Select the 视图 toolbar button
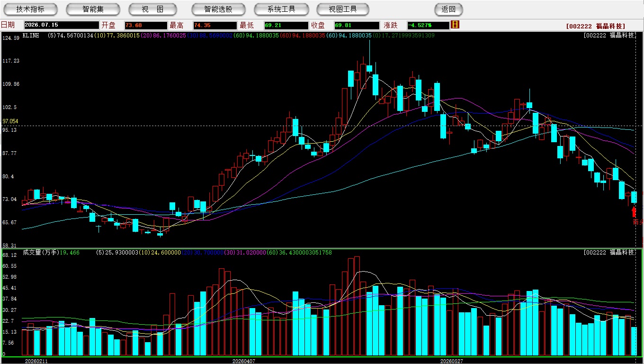 point(153,9)
